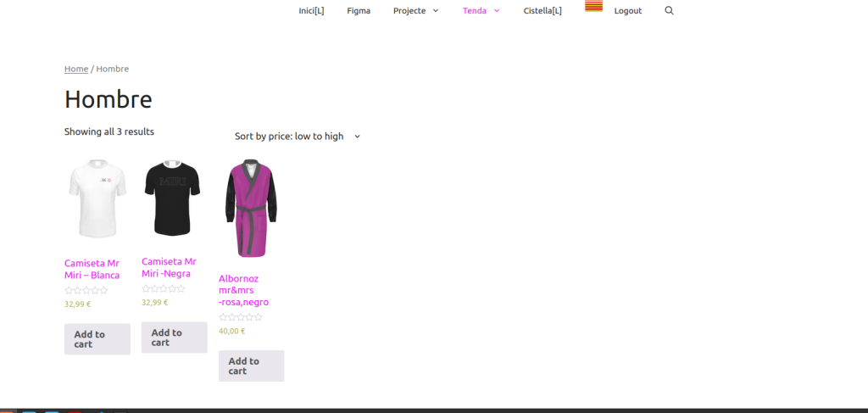This screenshot has width=868, height=413.
Task: Open Albornoz mr&mrs -rosa,negro title link
Action: 243,290
